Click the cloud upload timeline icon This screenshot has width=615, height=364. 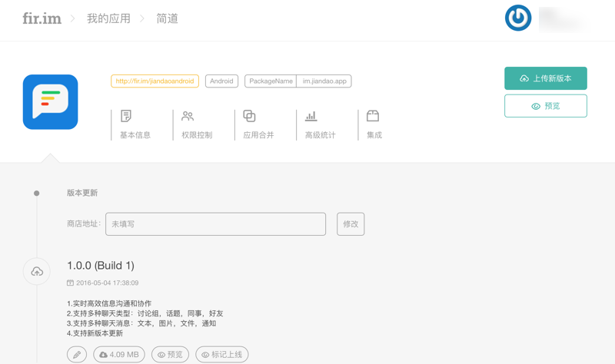pos(37,271)
